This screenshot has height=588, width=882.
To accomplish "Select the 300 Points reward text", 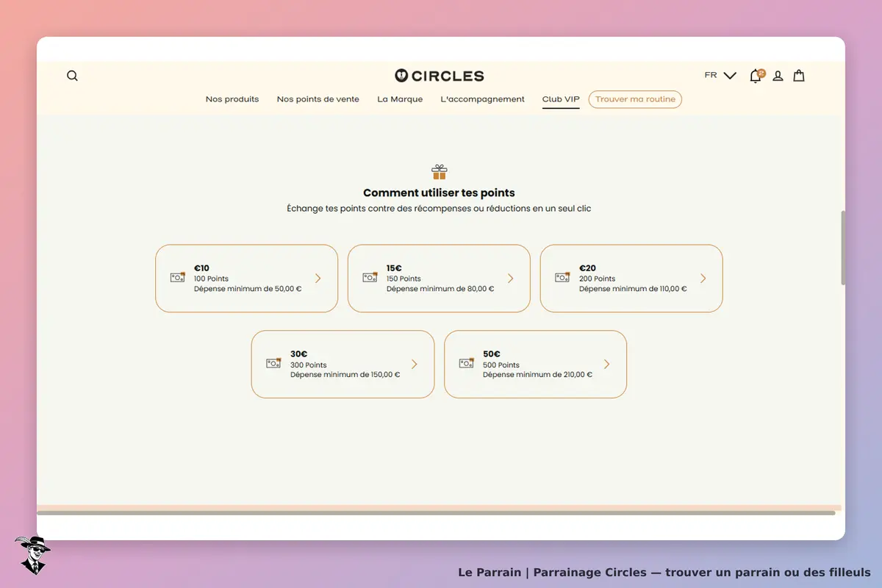I will click(309, 365).
